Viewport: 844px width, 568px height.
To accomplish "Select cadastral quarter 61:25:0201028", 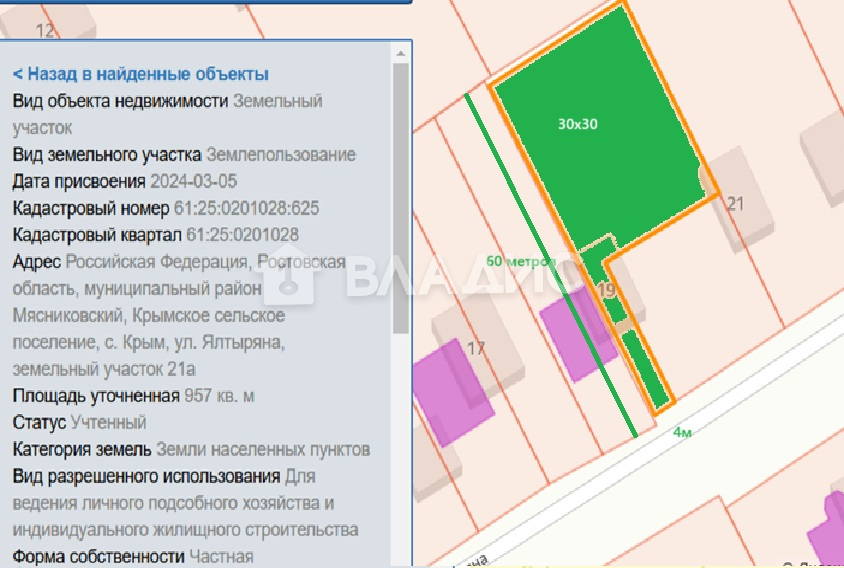I will [242, 235].
